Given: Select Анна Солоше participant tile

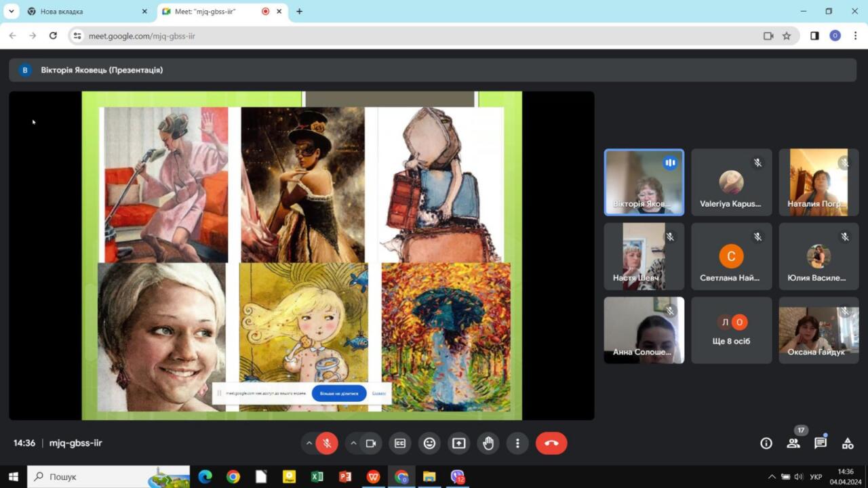Looking at the screenshot, I should tap(644, 330).
